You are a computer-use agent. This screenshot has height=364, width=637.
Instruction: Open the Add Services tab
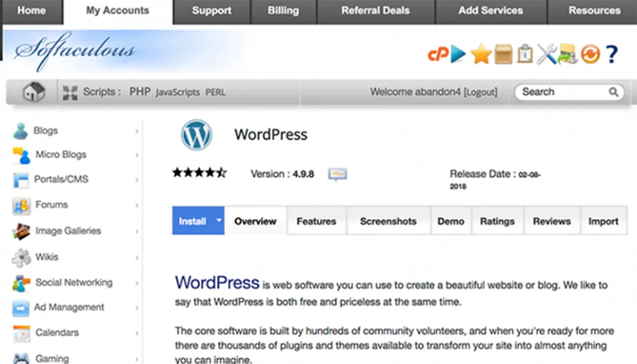coord(491,11)
